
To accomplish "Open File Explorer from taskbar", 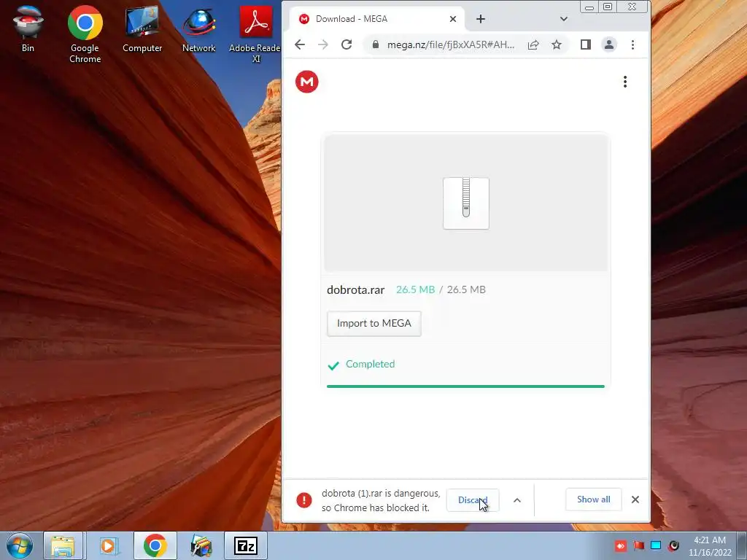I will click(x=63, y=545).
